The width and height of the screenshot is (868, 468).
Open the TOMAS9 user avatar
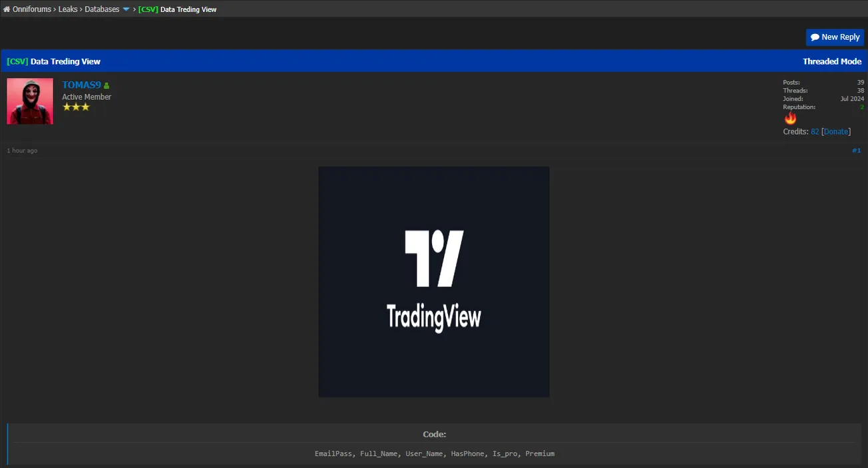click(30, 101)
